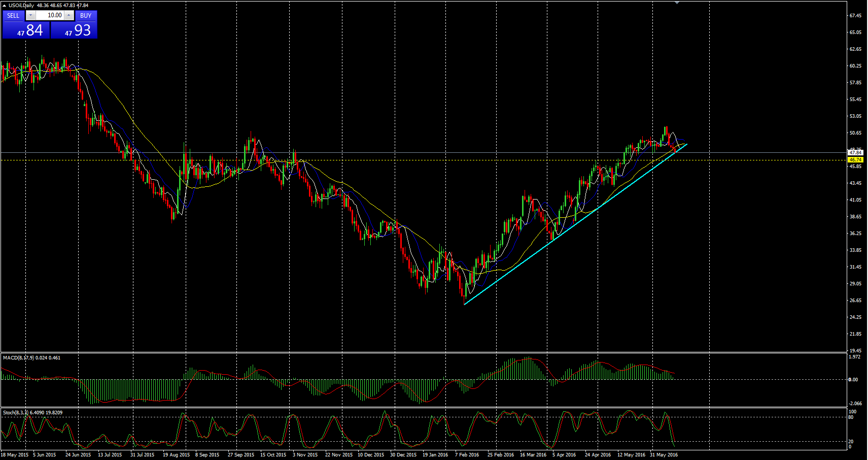Click the 41.05 price axis value
Viewport: 868px width, 460px height.
pyautogui.click(x=855, y=200)
